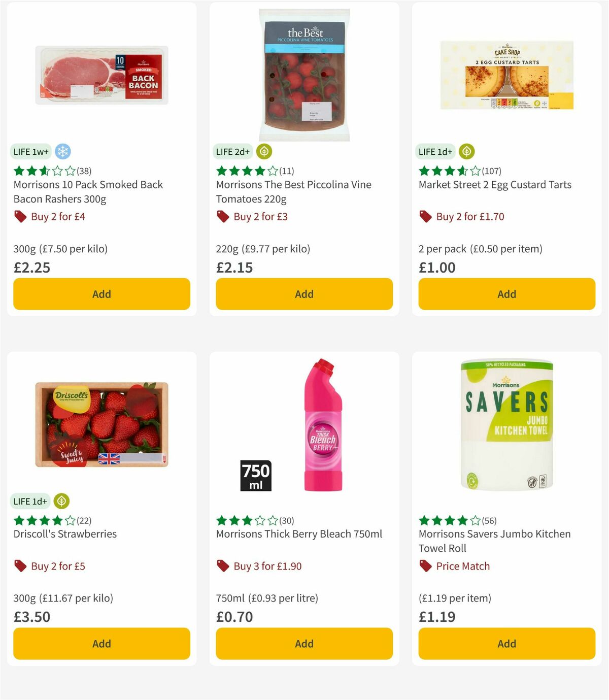Open the Morrisons The Best Piccolina Vine Tomatoes product
Screen dimensions: 609x700
point(294,192)
